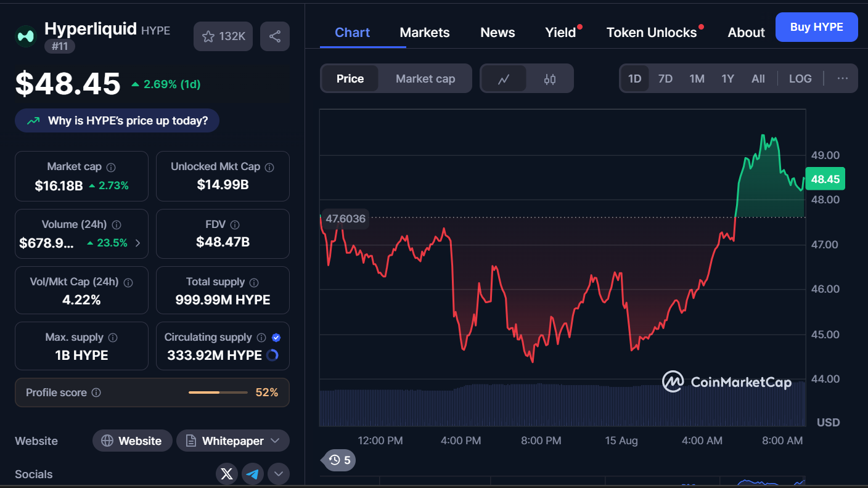Screen dimensions: 868x488
Task: Click Market cap info icon
Action: pos(111,167)
